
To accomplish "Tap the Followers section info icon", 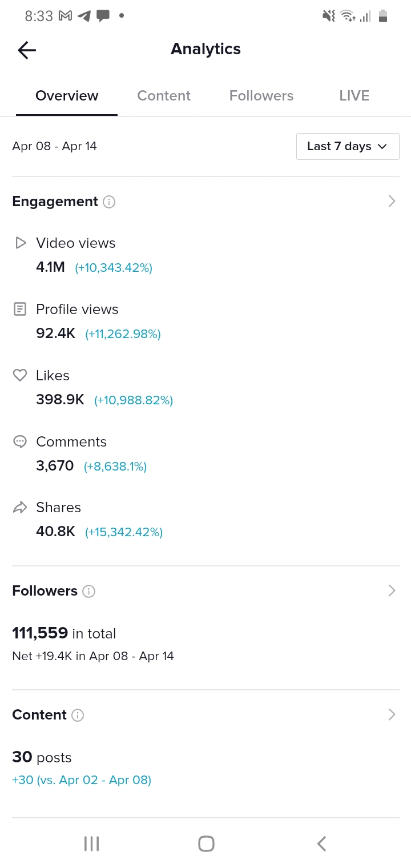I will 88,592.
